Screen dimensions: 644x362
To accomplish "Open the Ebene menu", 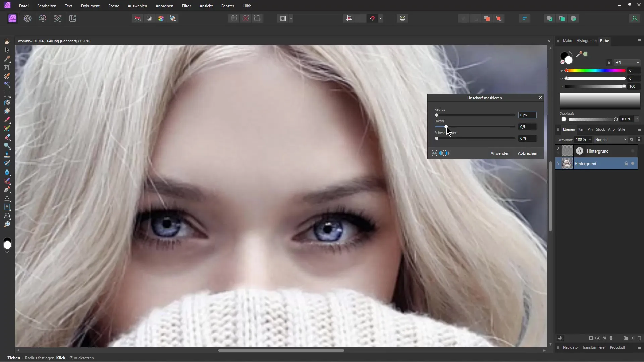I will 114,6.
